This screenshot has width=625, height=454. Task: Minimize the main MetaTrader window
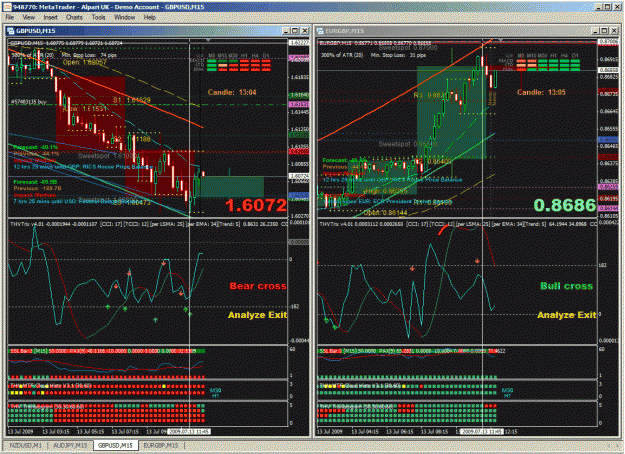click(599, 7)
